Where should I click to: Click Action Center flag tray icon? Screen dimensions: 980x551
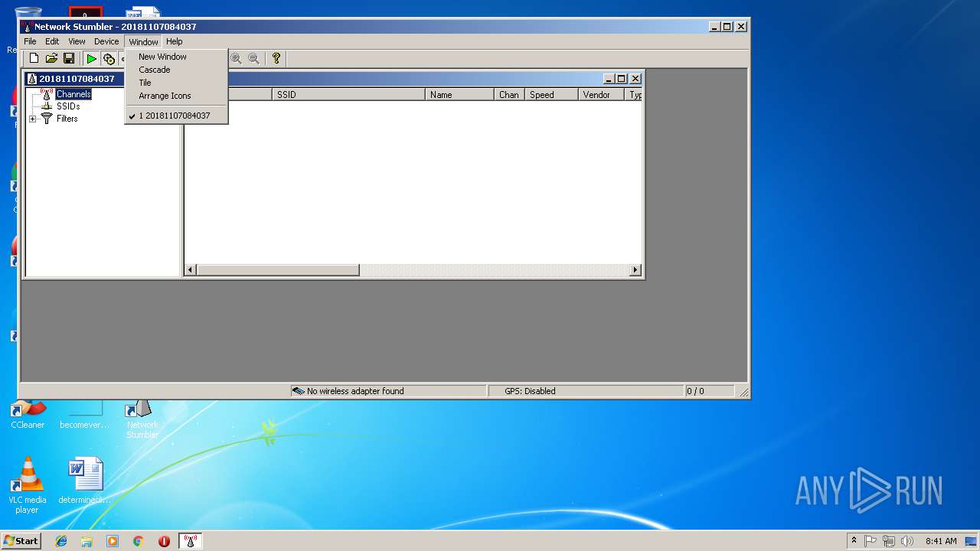coord(871,541)
